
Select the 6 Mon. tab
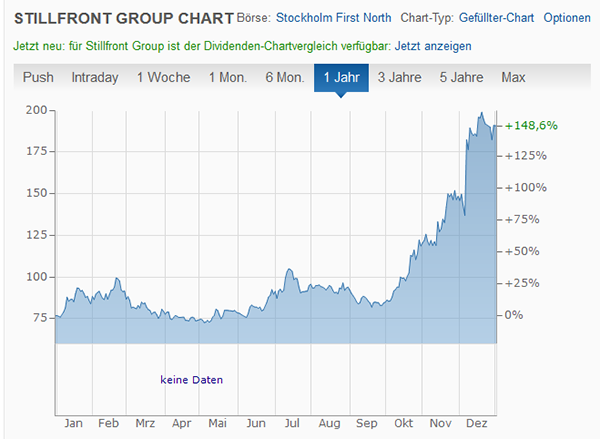pyautogui.click(x=285, y=77)
